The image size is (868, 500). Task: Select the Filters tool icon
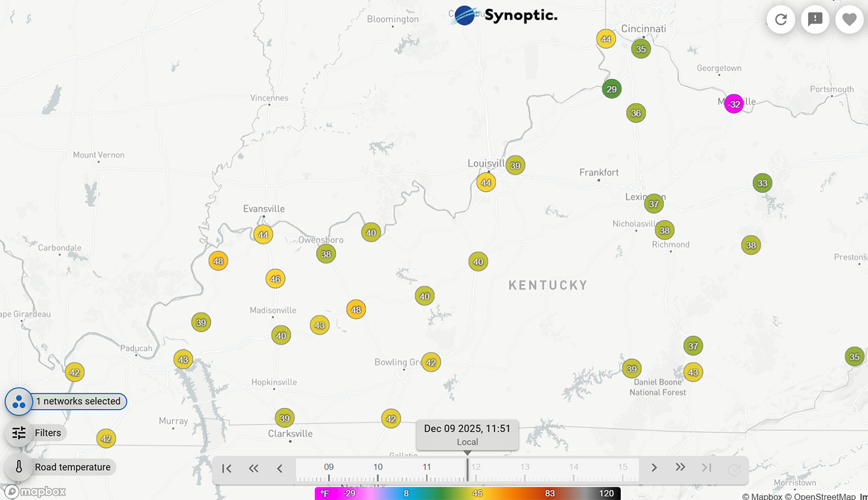tap(18, 432)
